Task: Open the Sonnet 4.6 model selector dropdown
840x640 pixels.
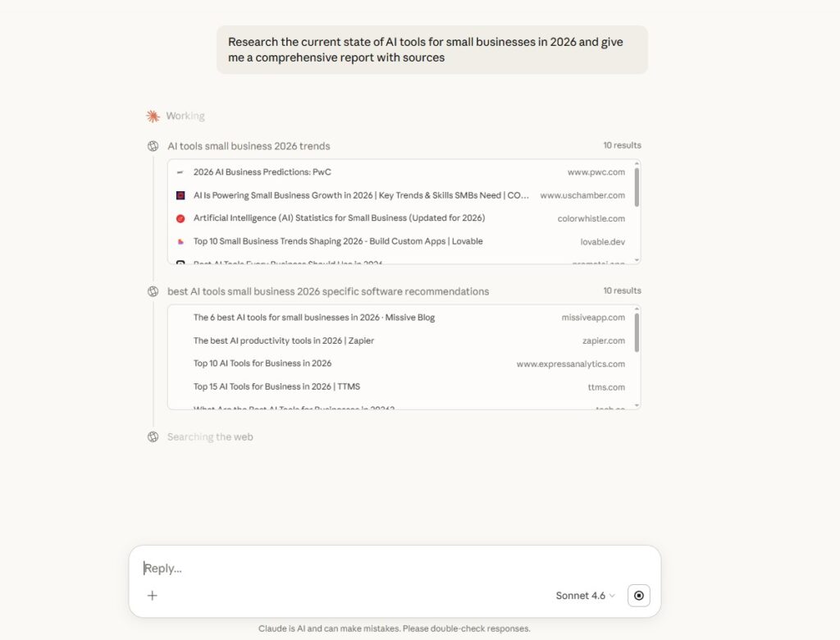Action: 585,596
